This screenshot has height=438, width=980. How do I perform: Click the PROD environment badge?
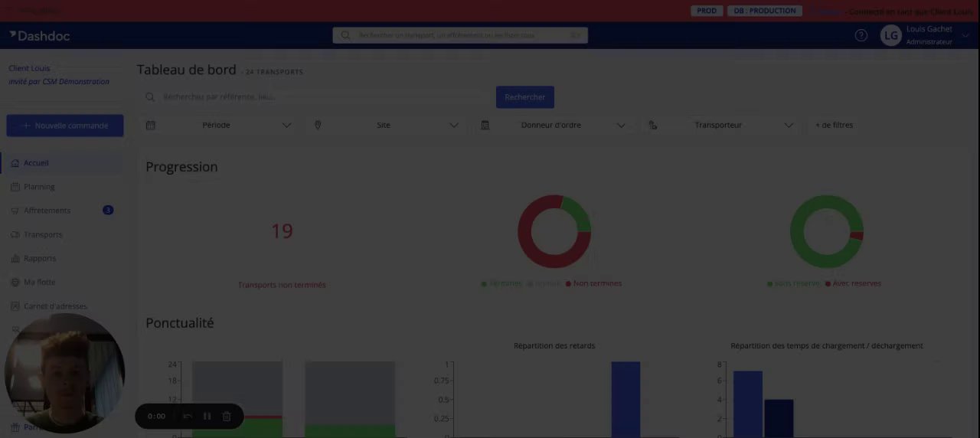pos(707,11)
